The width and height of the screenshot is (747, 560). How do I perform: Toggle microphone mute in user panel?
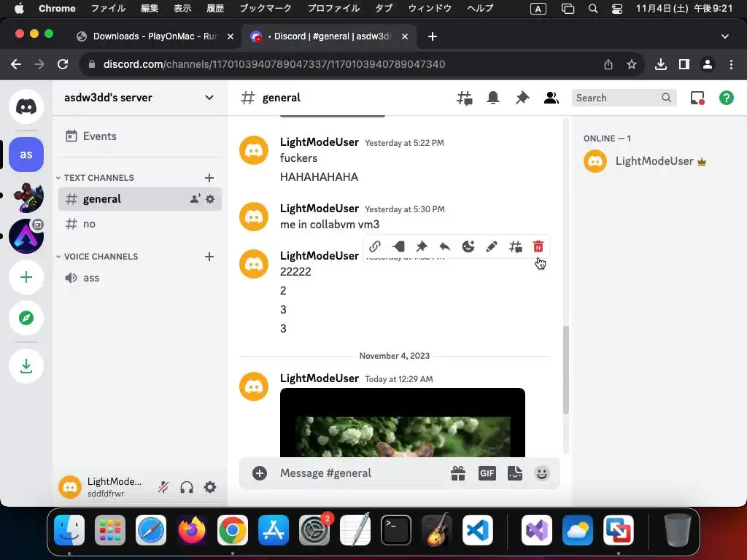pos(163,487)
